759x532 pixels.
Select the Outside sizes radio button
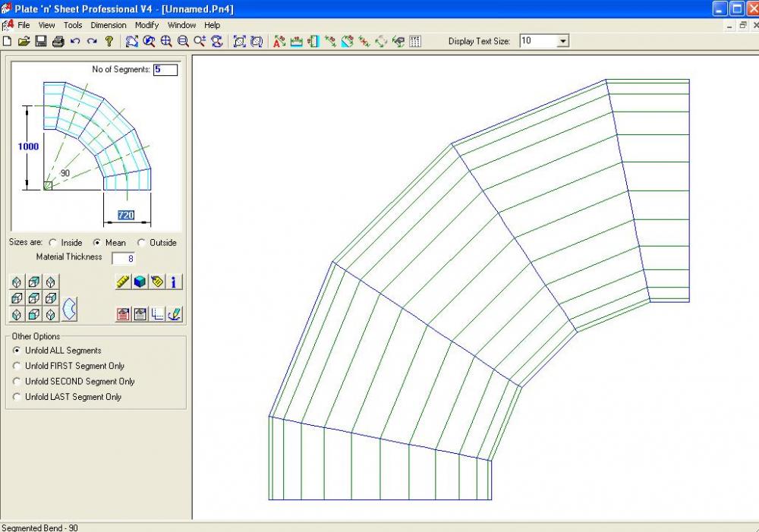tap(141, 243)
